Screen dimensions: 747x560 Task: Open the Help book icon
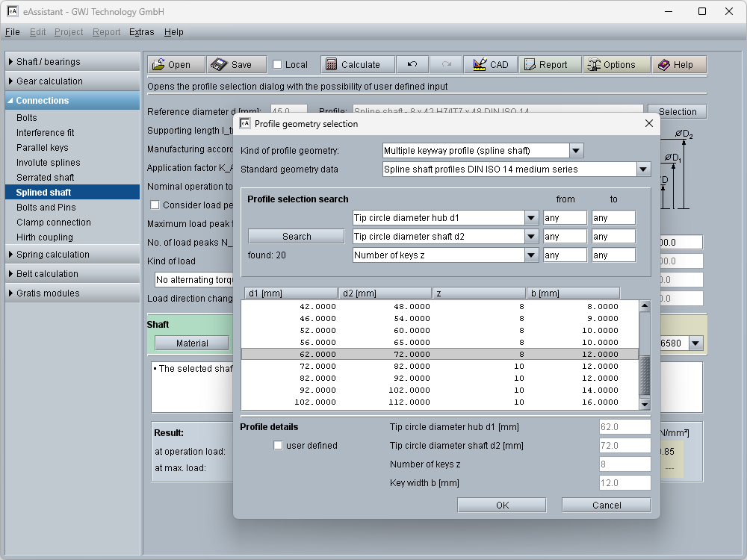[x=663, y=65]
